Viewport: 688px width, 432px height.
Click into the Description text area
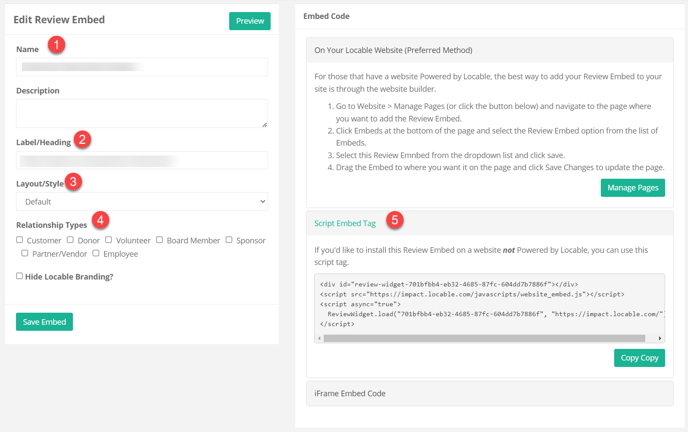tap(142, 114)
